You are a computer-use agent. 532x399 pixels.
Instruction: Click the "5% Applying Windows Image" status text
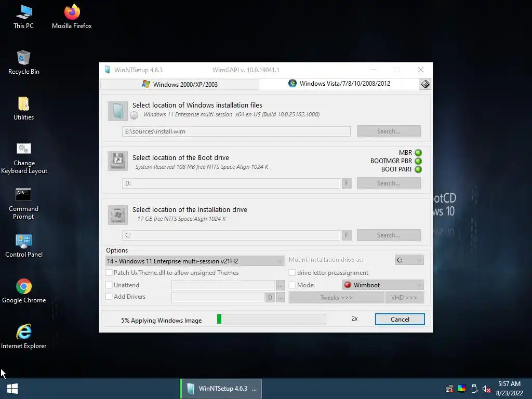coord(162,320)
